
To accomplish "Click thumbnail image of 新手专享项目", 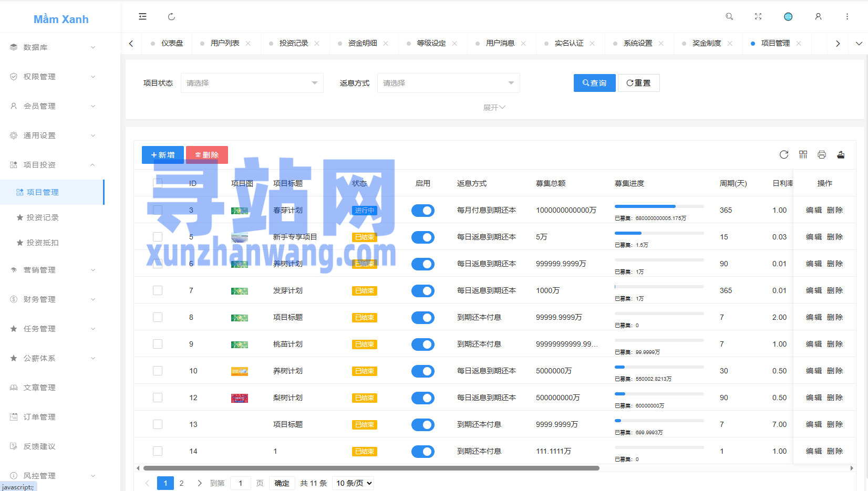I will coord(240,237).
